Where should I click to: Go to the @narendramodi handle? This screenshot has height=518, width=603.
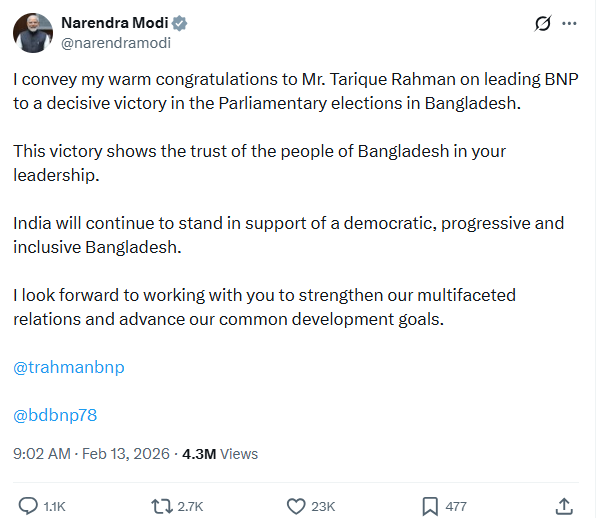116,43
